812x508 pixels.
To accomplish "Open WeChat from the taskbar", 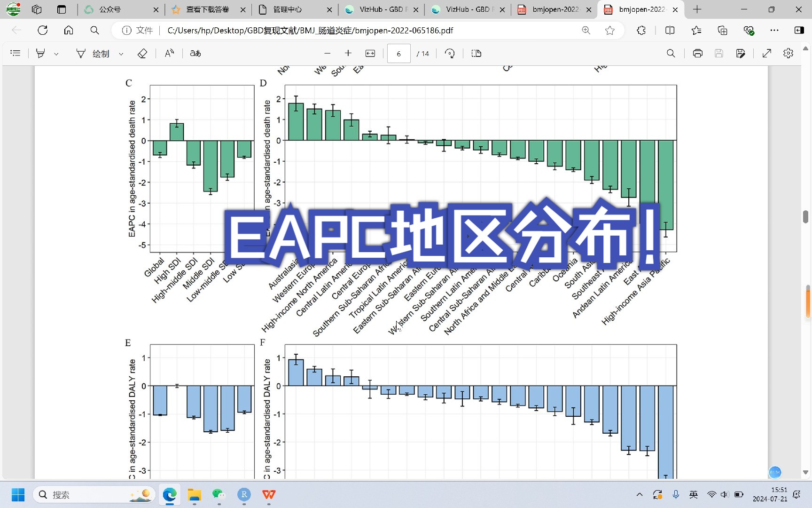I will click(x=219, y=494).
